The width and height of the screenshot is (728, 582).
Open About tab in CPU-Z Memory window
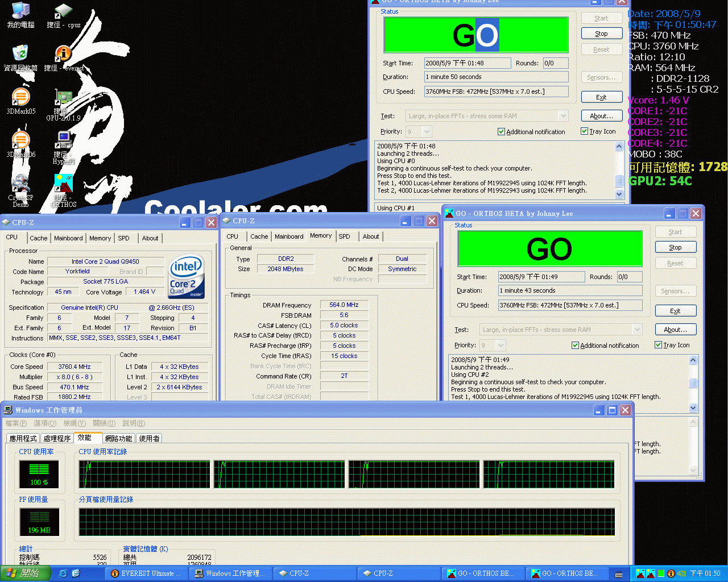point(371,236)
